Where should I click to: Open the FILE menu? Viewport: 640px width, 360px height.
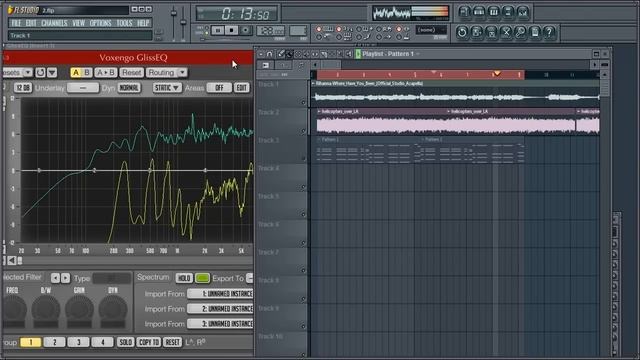coord(16,23)
